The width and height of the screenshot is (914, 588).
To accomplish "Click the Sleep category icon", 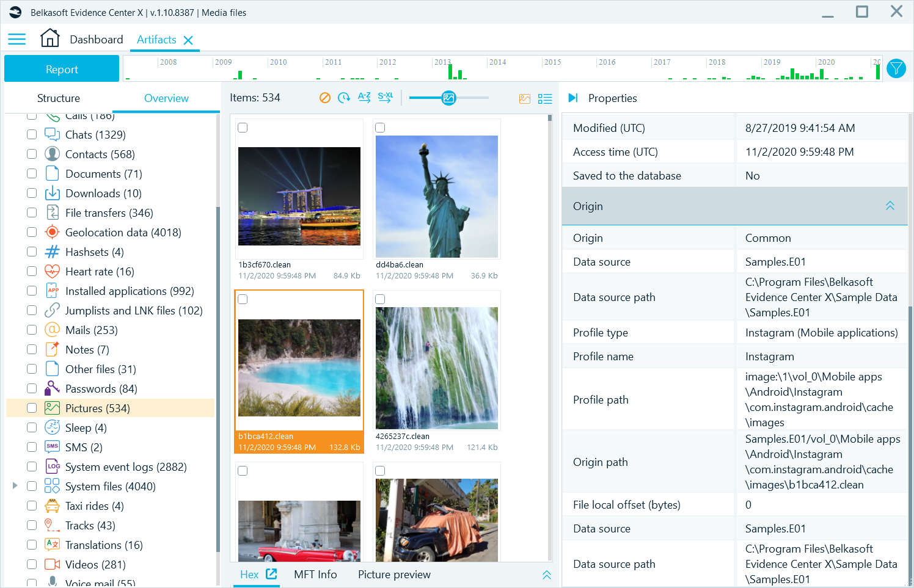I will (52, 427).
